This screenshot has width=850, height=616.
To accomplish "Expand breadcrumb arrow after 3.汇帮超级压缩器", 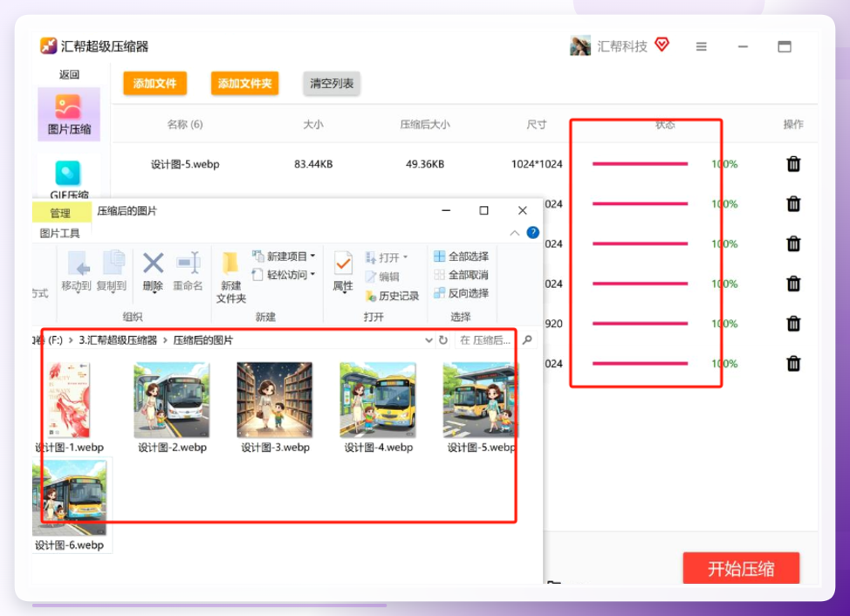I will pyautogui.click(x=165, y=340).
